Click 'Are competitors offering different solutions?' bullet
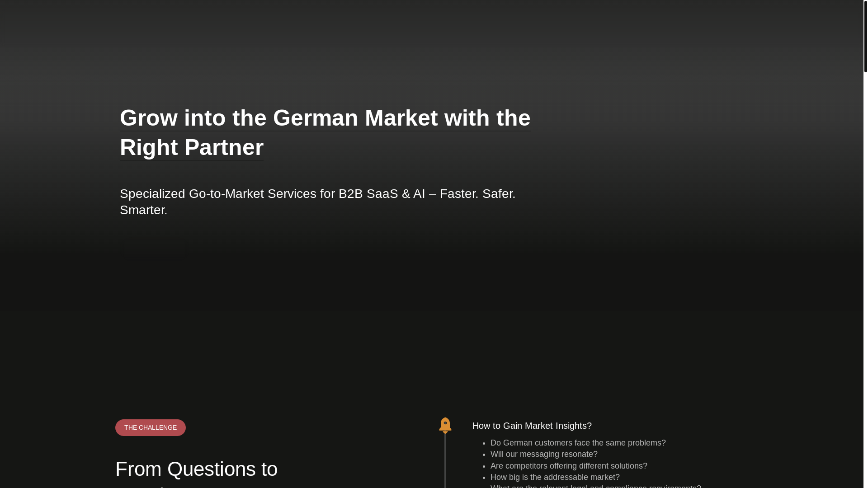This screenshot has height=488, width=868. coord(568,466)
